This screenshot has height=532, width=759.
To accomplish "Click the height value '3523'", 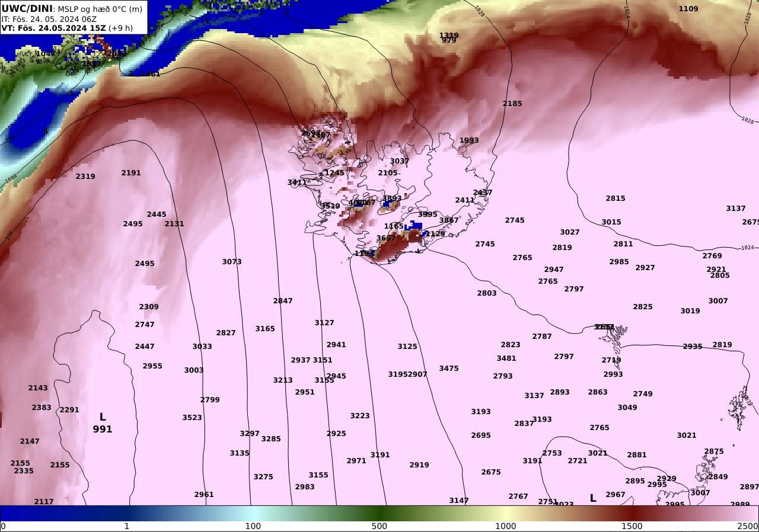I will 192,418.
